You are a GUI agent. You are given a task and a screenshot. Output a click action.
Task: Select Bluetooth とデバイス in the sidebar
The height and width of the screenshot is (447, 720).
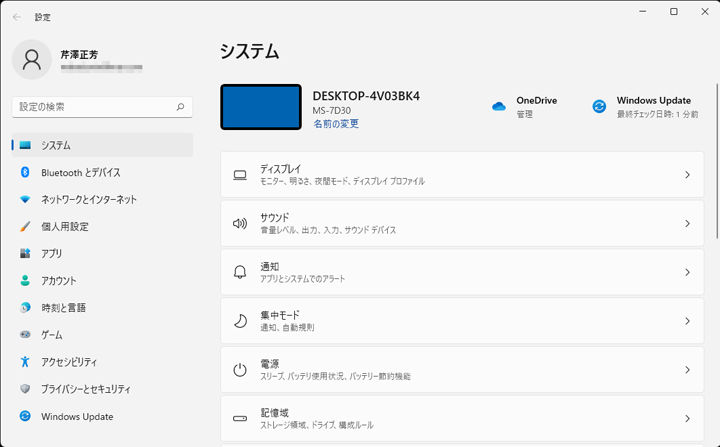102,172
